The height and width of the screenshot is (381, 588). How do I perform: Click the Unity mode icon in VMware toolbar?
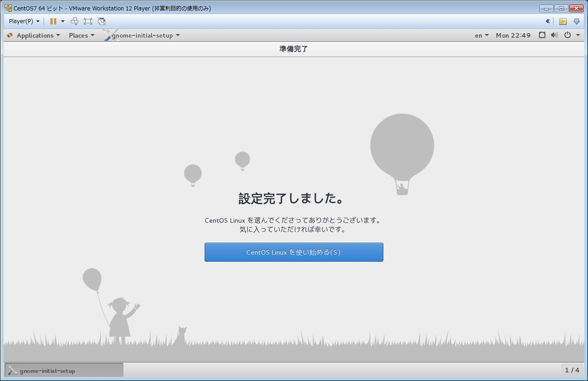point(102,21)
